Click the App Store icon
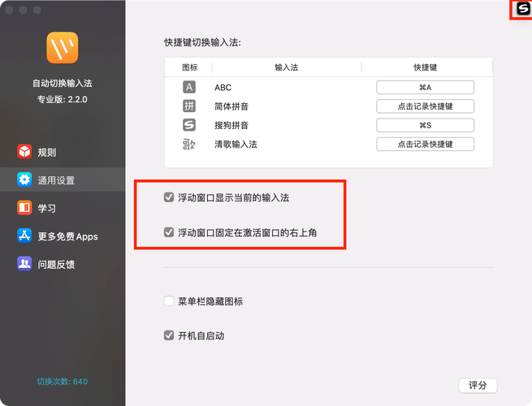532x406 pixels. [24, 235]
